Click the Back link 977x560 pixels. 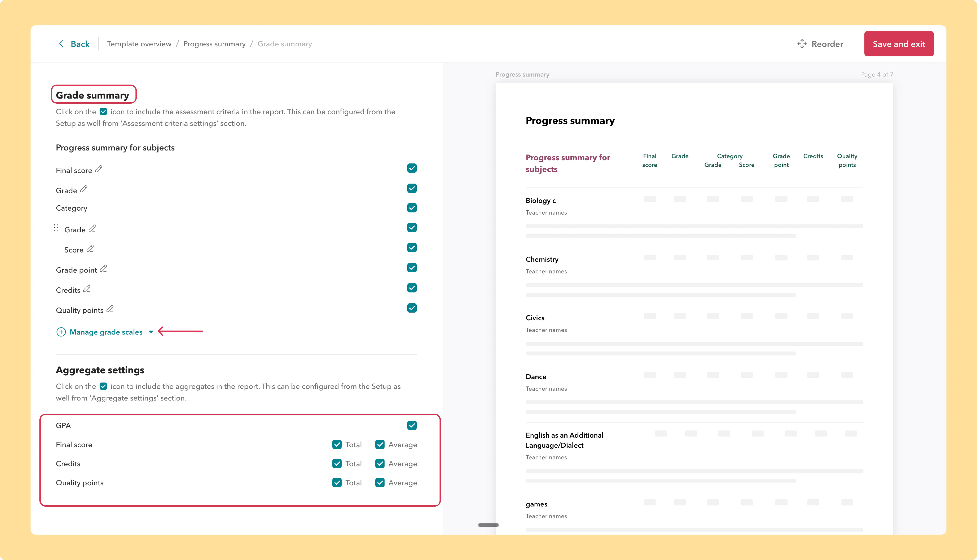80,44
